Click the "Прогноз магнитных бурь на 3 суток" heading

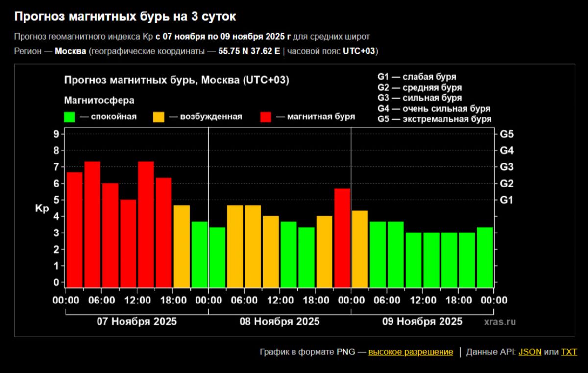[x=125, y=17]
